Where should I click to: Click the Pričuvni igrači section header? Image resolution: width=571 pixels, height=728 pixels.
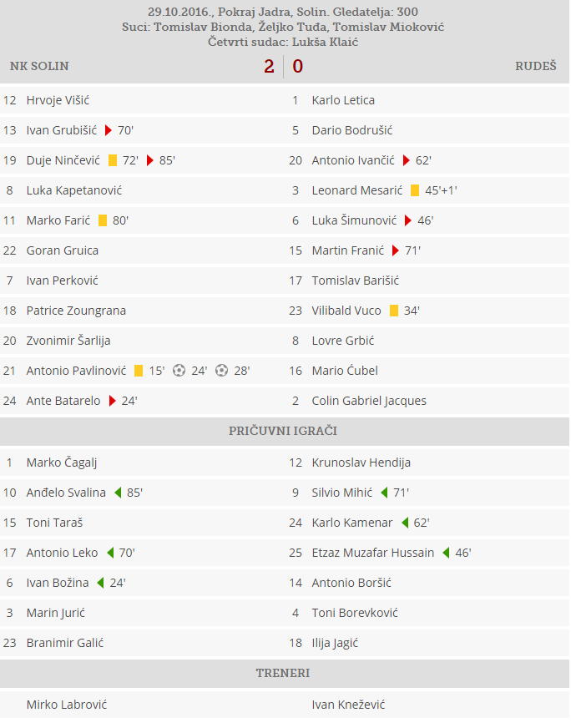pos(283,431)
